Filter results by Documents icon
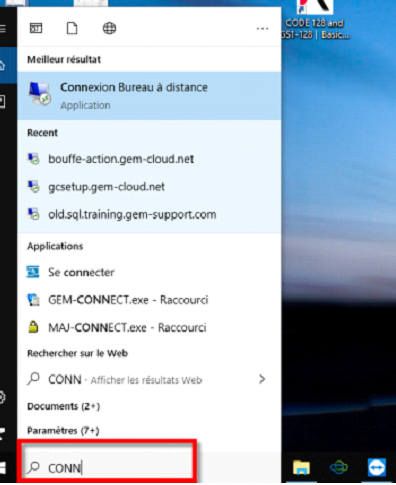Screen dimensions: 396x485 (x=72, y=28)
